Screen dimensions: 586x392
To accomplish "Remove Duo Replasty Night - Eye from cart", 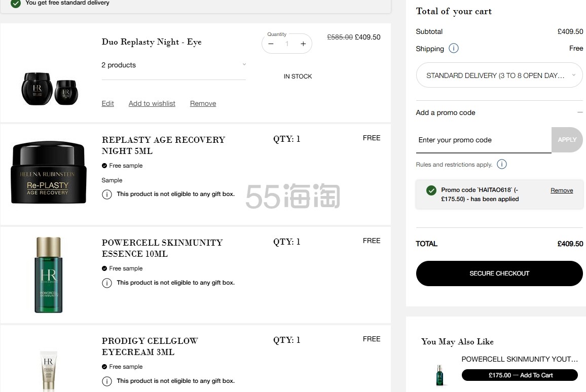I will coord(203,103).
